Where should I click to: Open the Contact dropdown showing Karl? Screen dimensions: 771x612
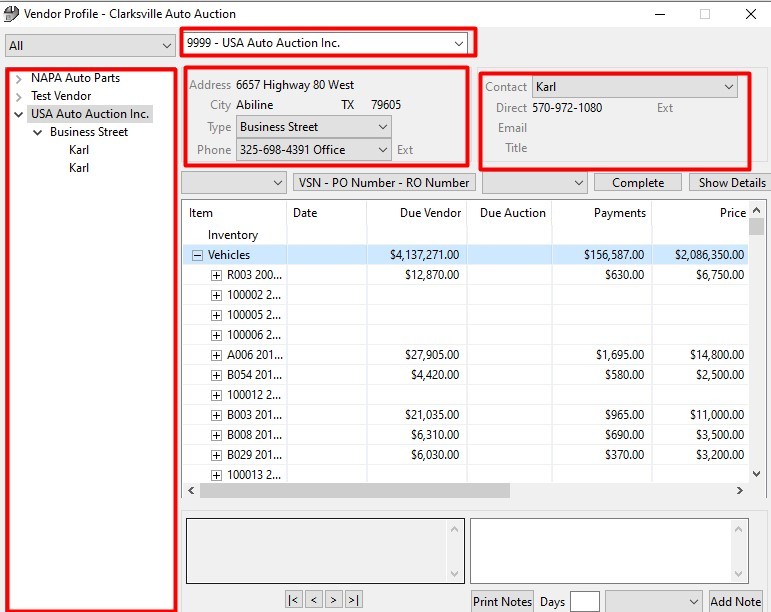pos(728,87)
